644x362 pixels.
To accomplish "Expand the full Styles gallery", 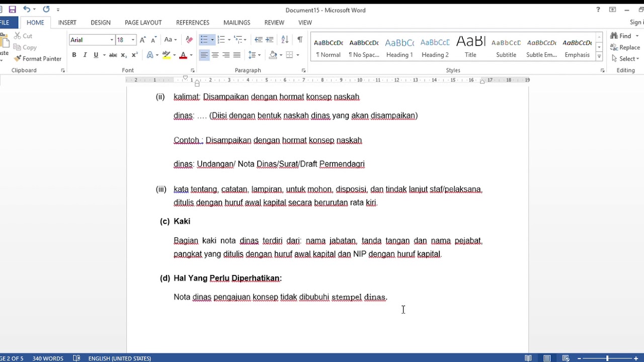I will [x=599, y=57].
